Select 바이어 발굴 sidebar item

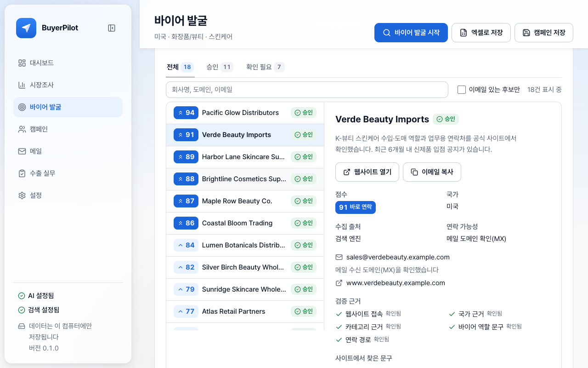click(68, 107)
